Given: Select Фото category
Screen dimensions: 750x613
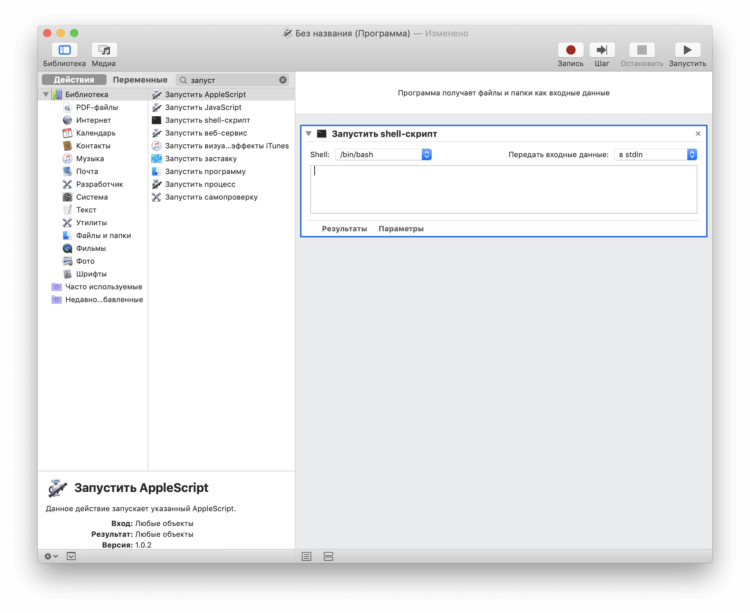Looking at the screenshot, I should tap(85, 261).
